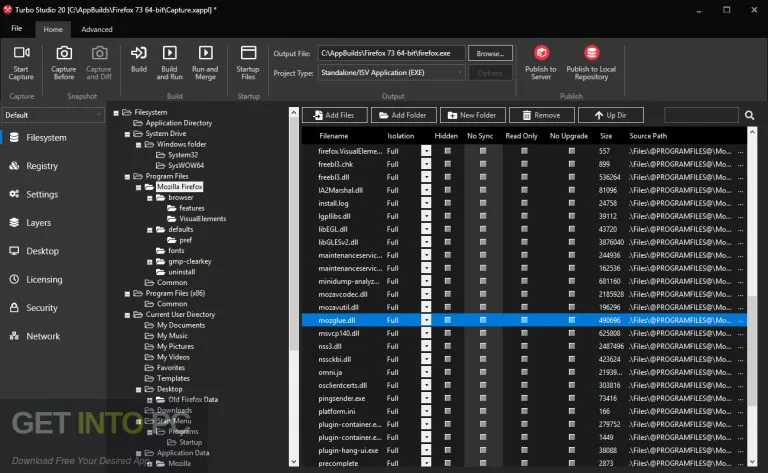Click the Output File path field
Screen dimensions: 768x473
[x=391, y=53]
